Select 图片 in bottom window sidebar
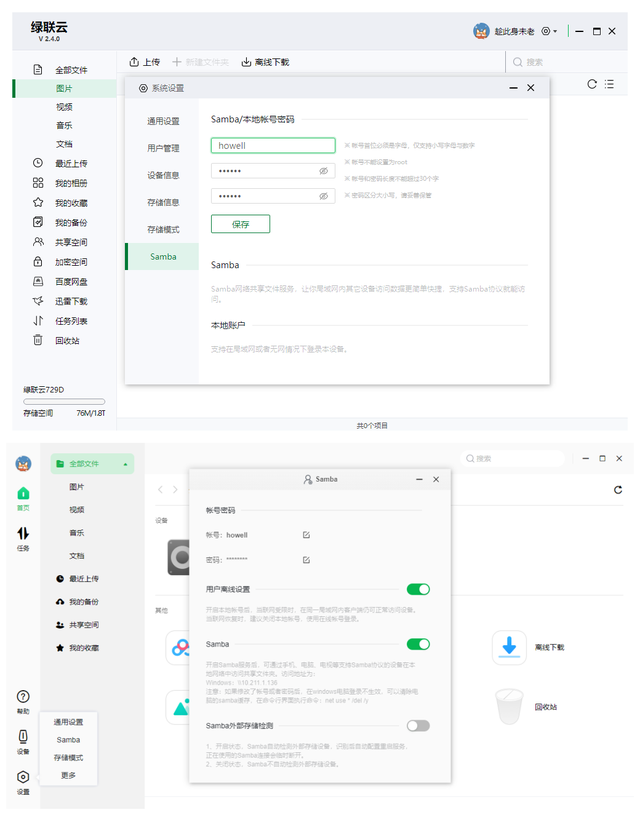This screenshot has height=815, width=640. 76,487
